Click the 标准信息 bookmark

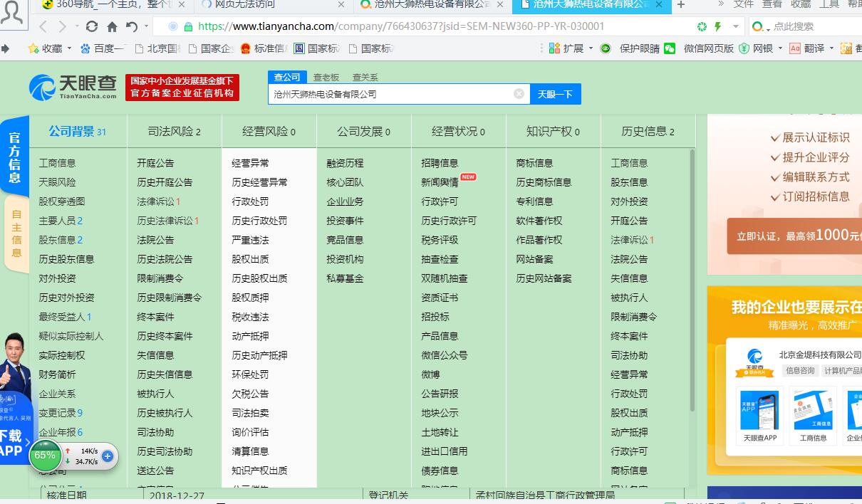coord(264,48)
